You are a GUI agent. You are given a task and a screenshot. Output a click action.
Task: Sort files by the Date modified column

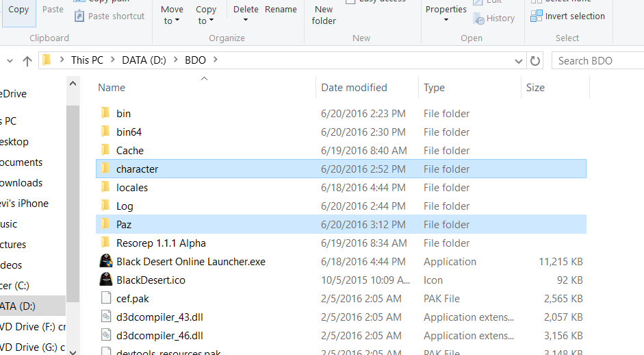tap(354, 88)
